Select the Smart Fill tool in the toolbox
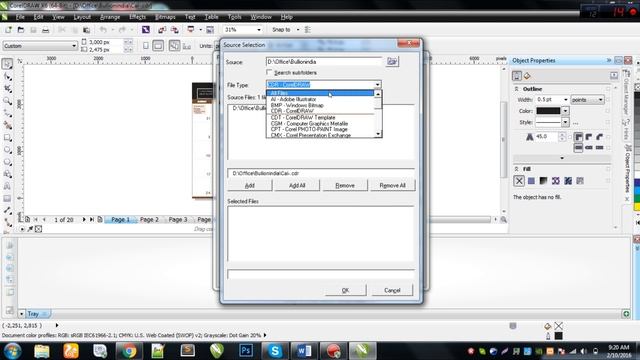640x360 pixels. click(7, 125)
